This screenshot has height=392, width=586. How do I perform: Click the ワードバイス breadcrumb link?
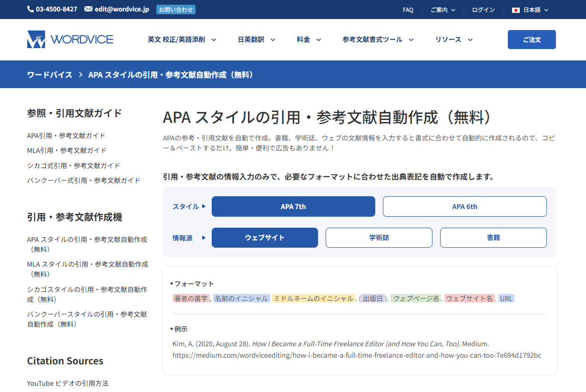click(49, 74)
